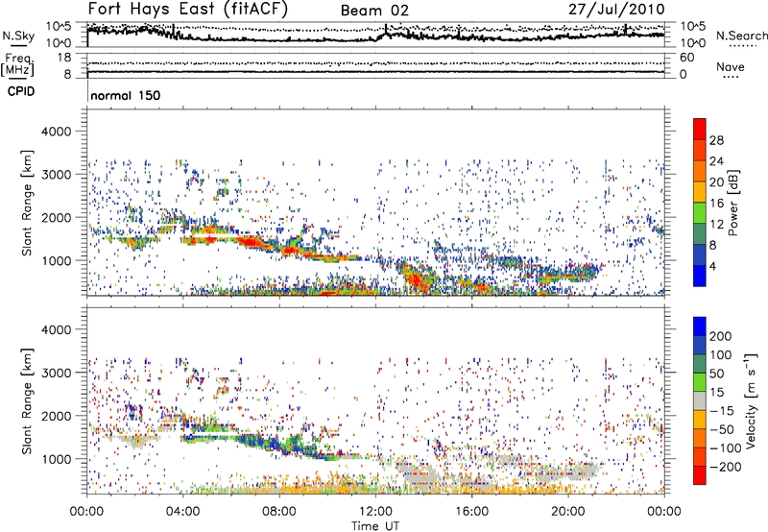Select the '04:00' time tick label

(x=182, y=512)
